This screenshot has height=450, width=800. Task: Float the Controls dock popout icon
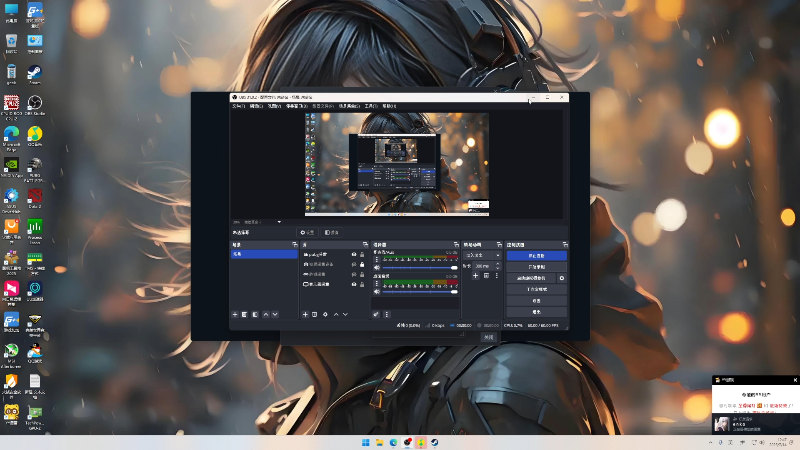(x=565, y=245)
